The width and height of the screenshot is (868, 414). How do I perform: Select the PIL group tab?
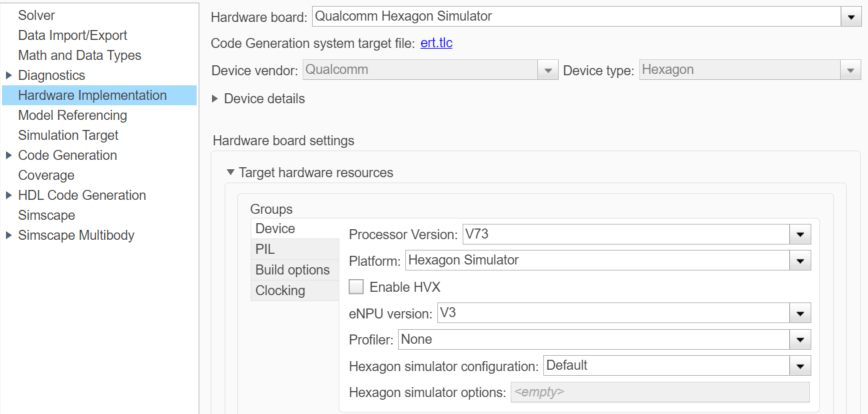point(265,249)
